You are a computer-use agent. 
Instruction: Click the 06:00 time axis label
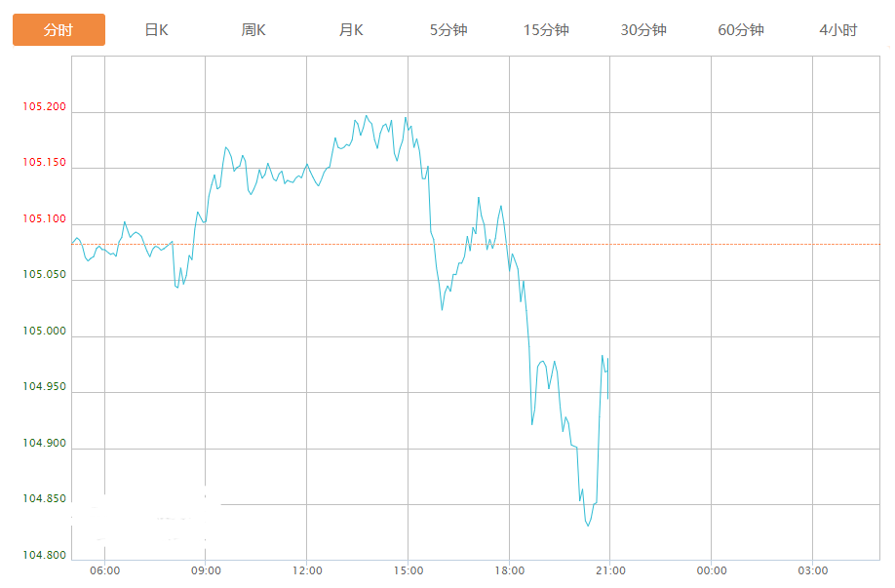click(x=104, y=570)
